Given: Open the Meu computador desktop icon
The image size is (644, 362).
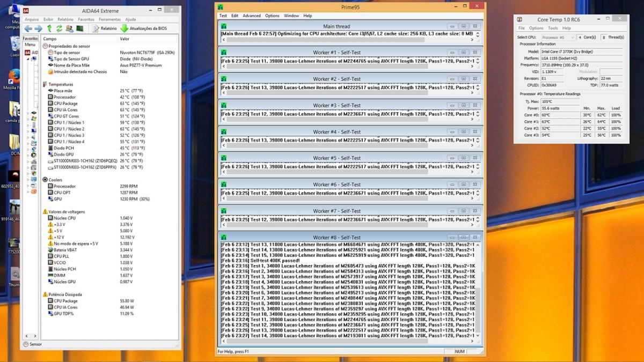Looking at the screenshot, I should (13, 16).
